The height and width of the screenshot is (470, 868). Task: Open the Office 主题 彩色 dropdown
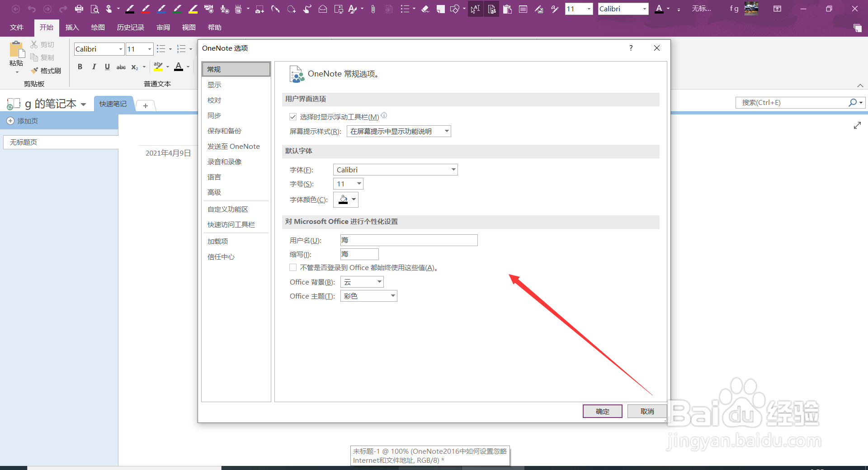[369, 296]
